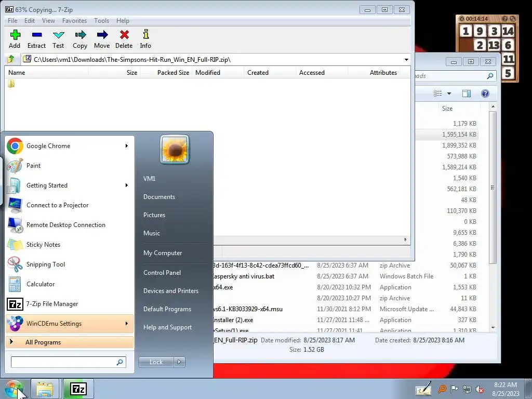
Task: Launch Remote Desktop Connection
Action: (70, 224)
